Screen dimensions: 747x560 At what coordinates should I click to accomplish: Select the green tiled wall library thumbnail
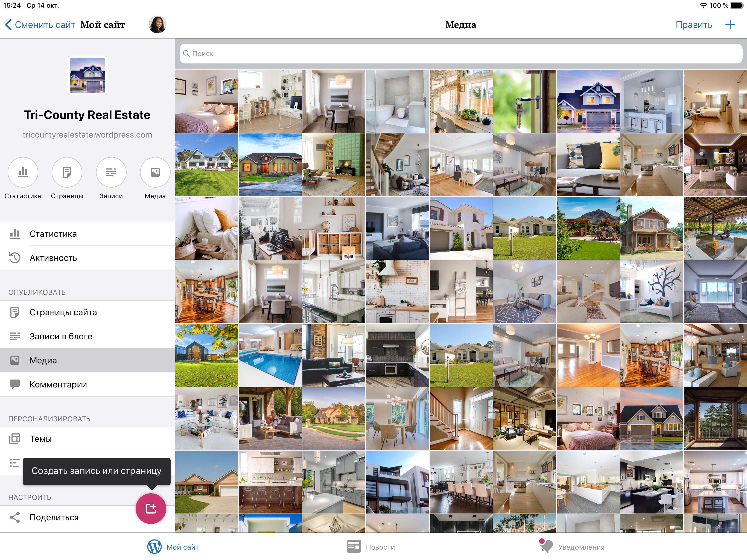coord(334,165)
